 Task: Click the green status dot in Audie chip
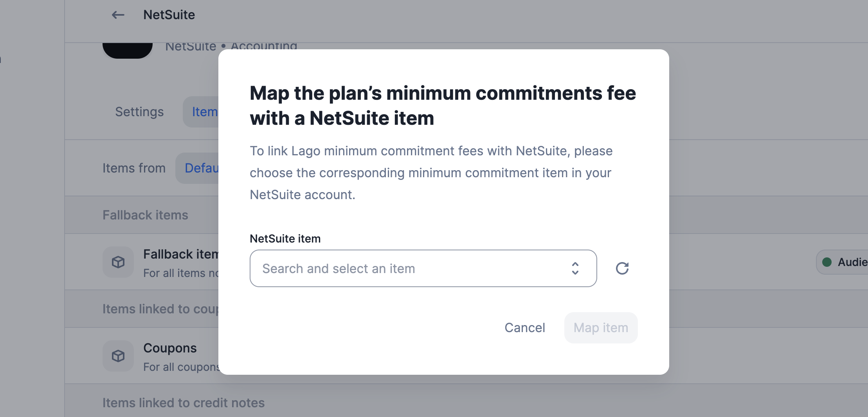pyautogui.click(x=827, y=262)
